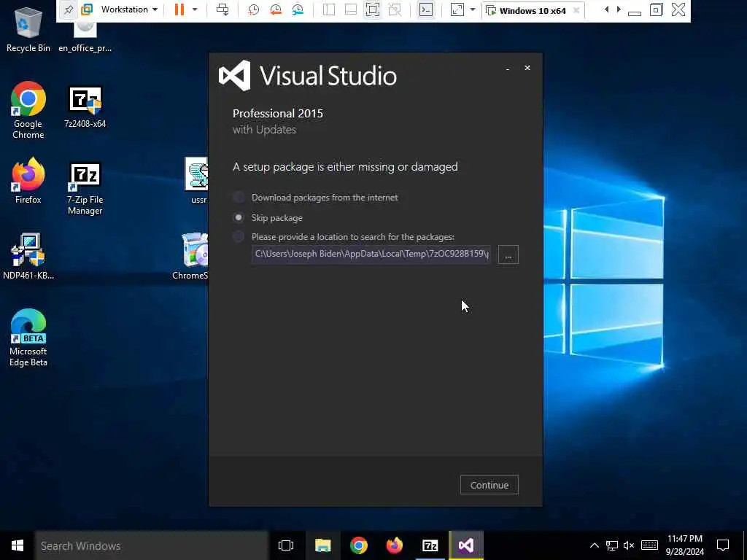Select the NDP461-KB desktop installer
The width and height of the screenshot is (747, 560).
pyautogui.click(x=28, y=256)
